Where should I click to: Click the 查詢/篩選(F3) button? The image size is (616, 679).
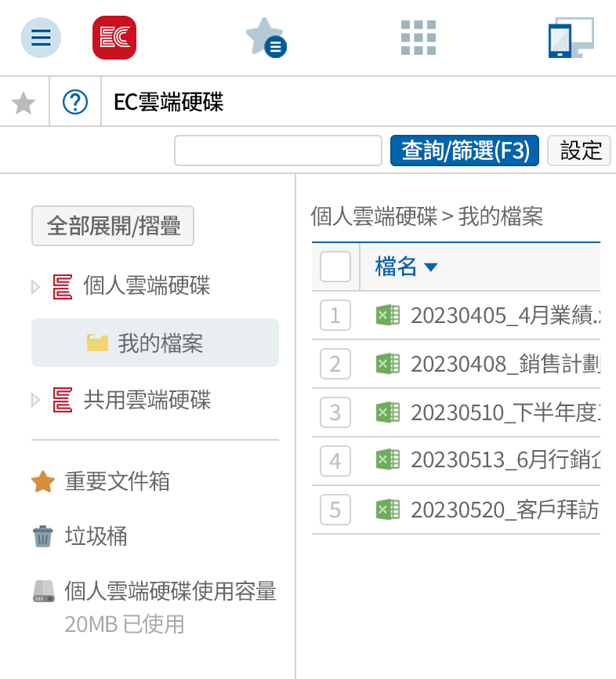click(464, 151)
